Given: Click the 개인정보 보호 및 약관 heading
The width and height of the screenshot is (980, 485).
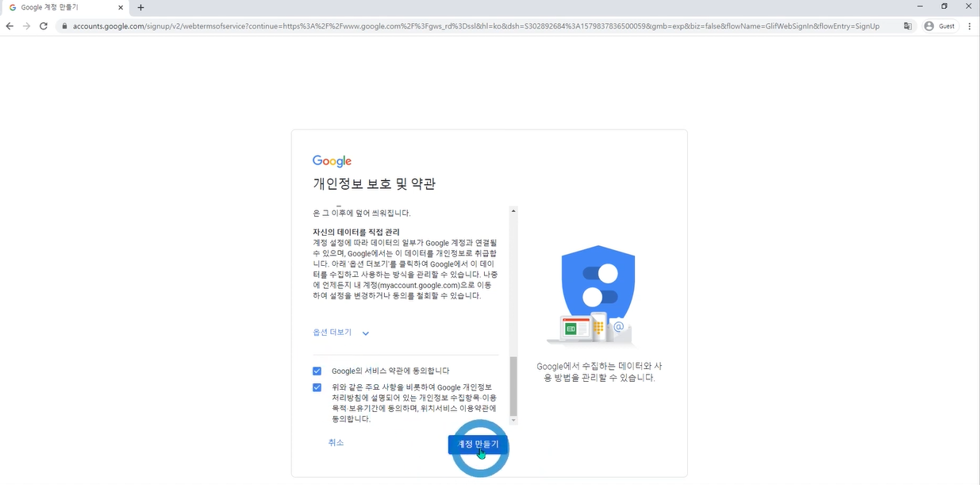Looking at the screenshot, I should (x=375, y=184).
